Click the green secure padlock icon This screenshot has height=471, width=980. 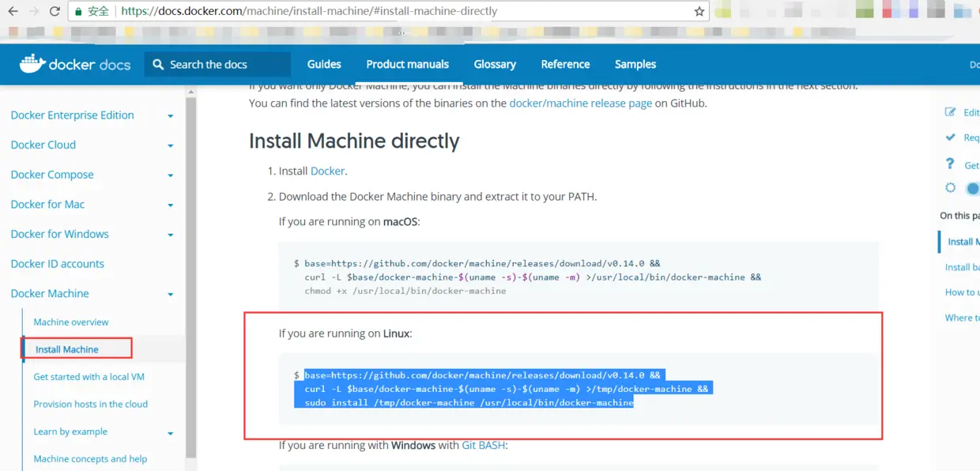pyautogui.click(x=78, y=12)
